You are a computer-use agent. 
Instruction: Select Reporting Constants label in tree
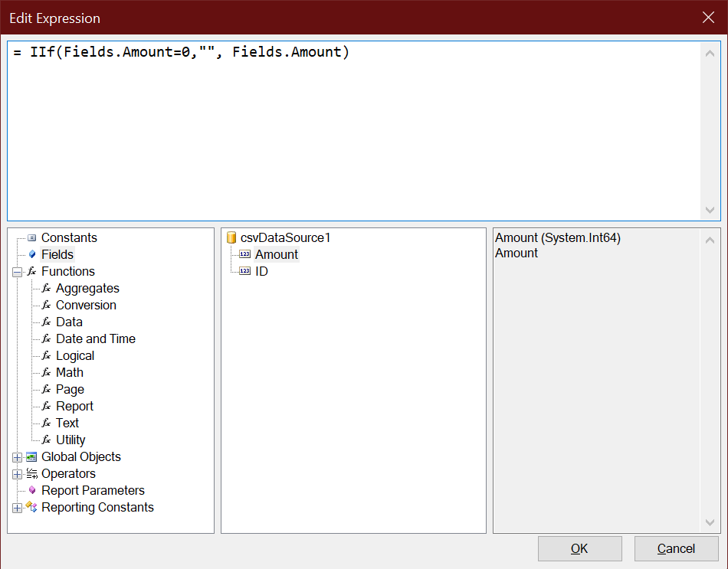tap(97, 507)
